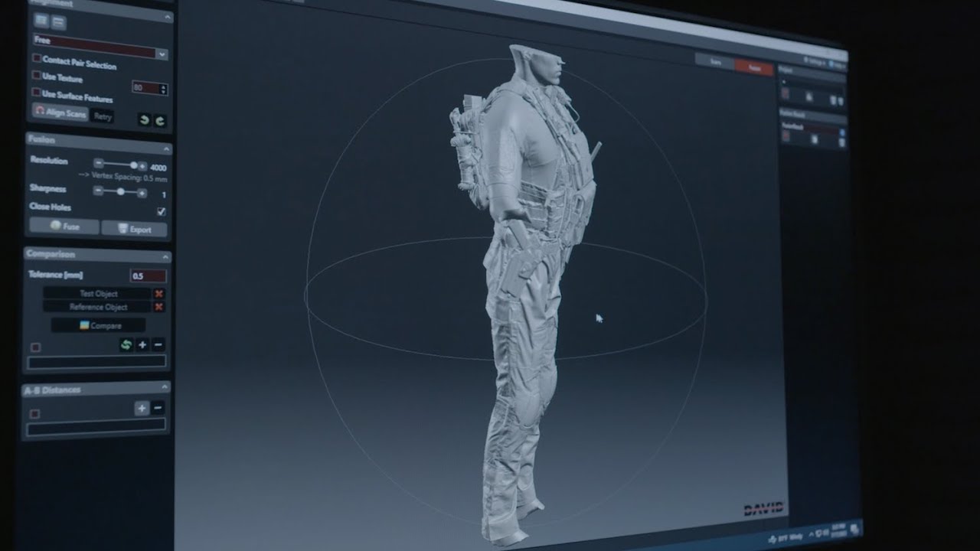Adjust the stepper next to Use Texture
This screenshot has height=551, width=980.
pos(165,90)
